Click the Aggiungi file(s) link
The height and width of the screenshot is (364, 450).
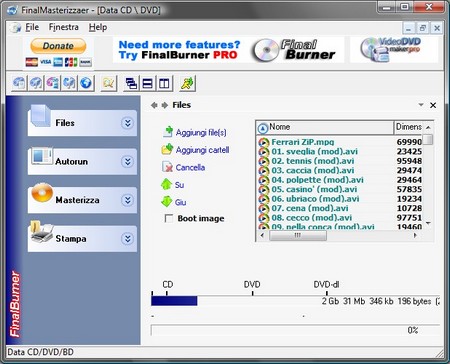(x=201, y=133)
